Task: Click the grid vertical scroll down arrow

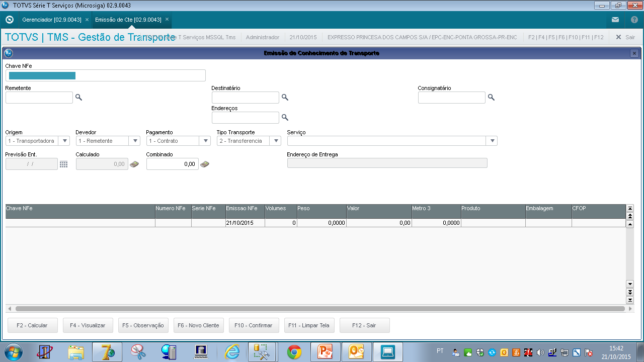Action: tap(630, 284)
